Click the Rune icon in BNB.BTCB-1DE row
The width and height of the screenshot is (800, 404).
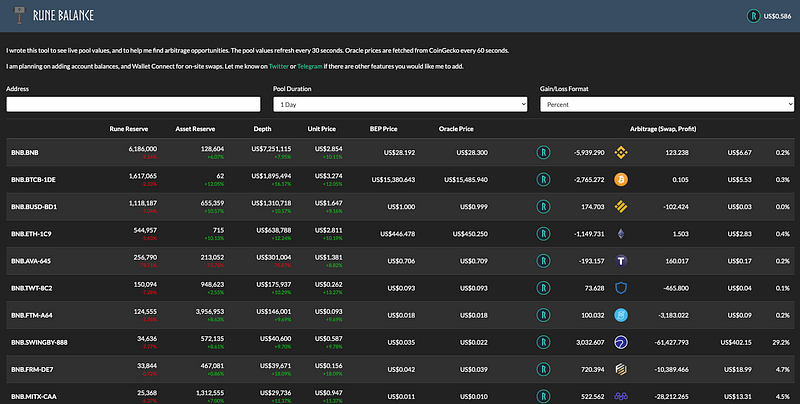click(x=543, y=180)
